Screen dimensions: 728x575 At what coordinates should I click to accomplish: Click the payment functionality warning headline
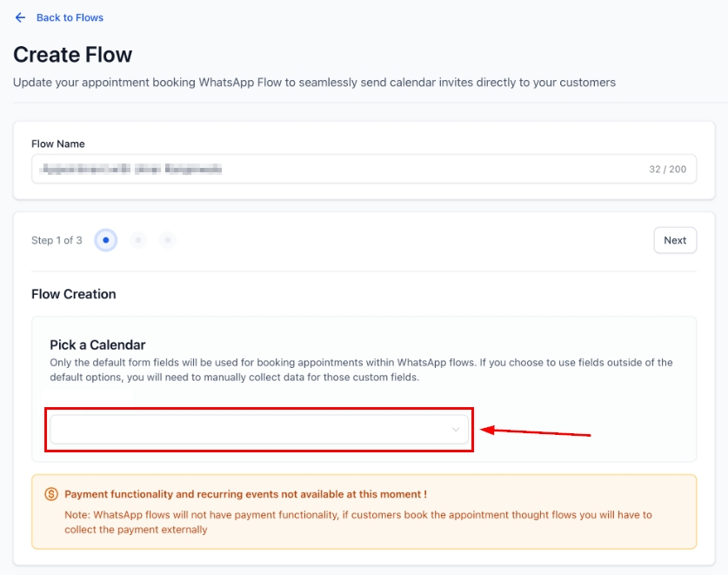tap(245, 494)
